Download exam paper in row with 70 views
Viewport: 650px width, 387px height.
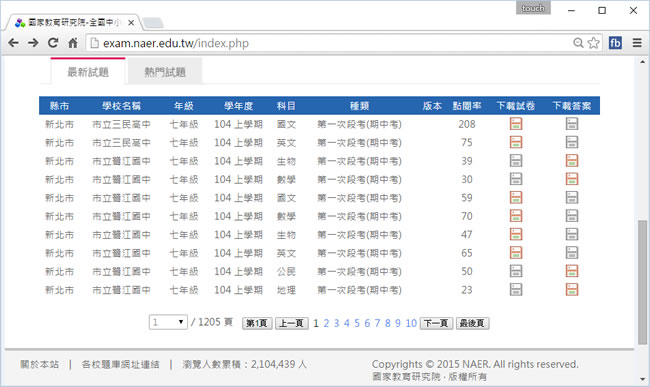pos(516,216)
